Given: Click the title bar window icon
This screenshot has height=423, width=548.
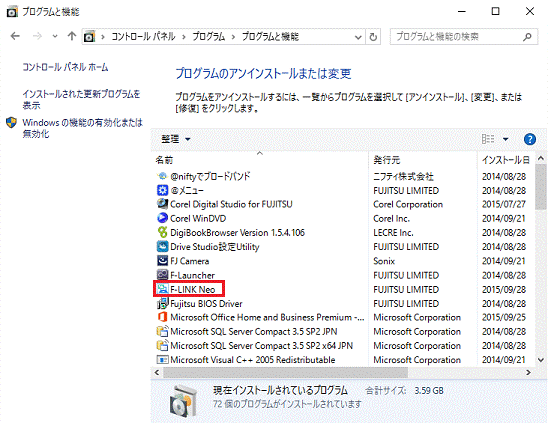Looking at the screenshot, I should pos(12,12).
